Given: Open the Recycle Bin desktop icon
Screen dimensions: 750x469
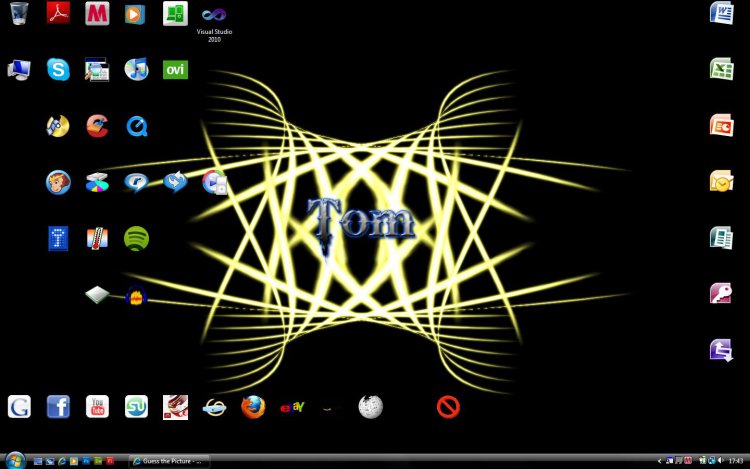Looking at the screenshot, I should click(x=20, y=13).
